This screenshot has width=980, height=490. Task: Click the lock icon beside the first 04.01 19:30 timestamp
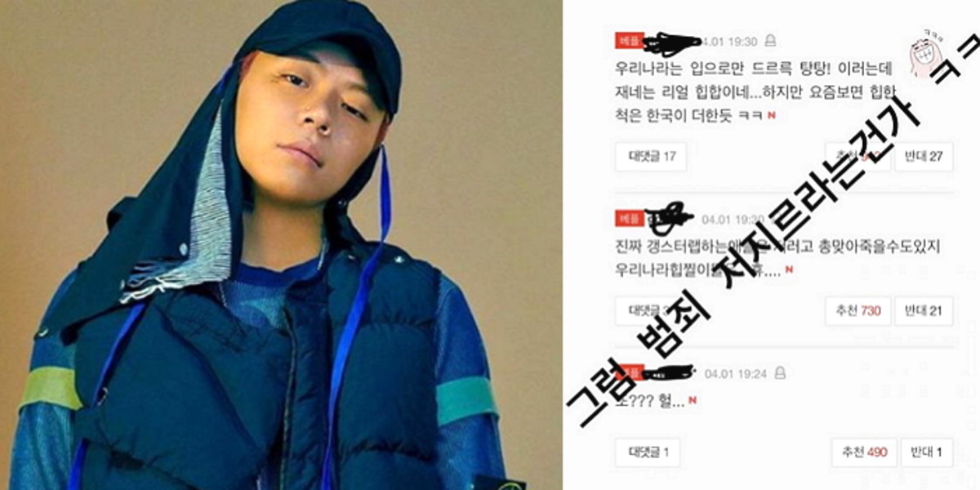770,41
